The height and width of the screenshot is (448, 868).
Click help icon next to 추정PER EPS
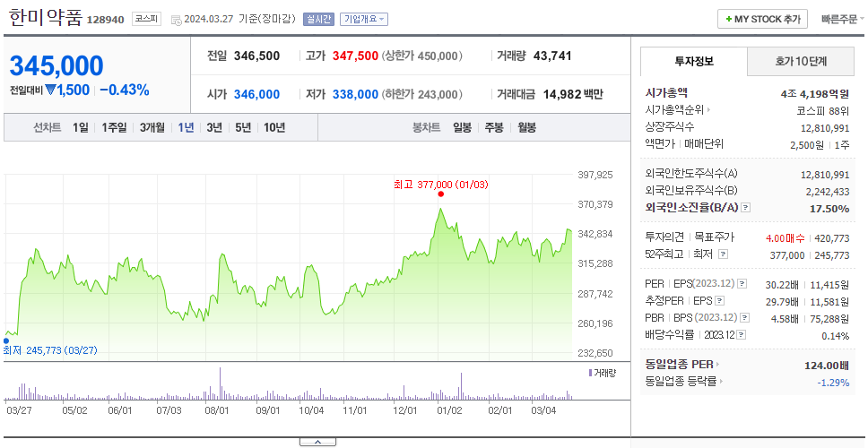pyautogui.click(x=719, y=301)
